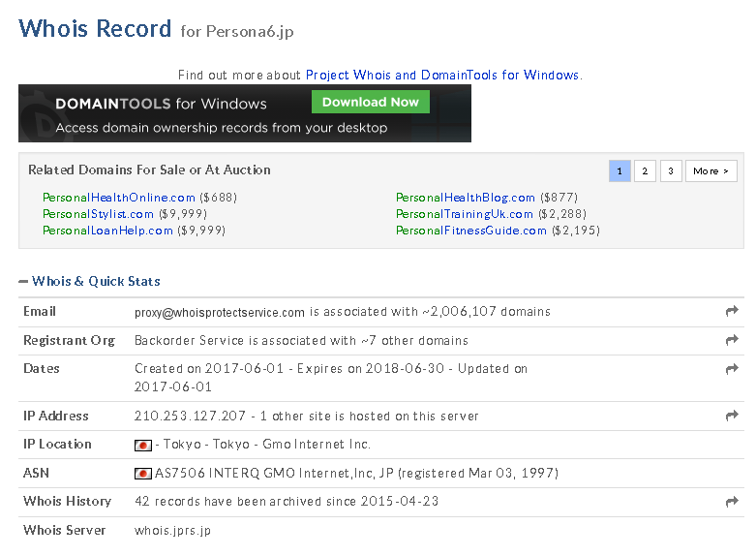The image size is (756, 556).
Task: Click the ($2,195) price text
Action: 576,231
